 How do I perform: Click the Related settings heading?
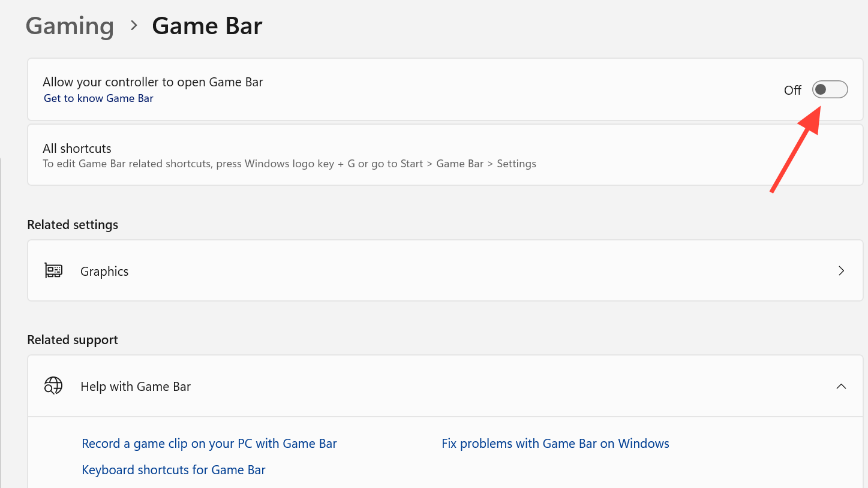point(73,225)
